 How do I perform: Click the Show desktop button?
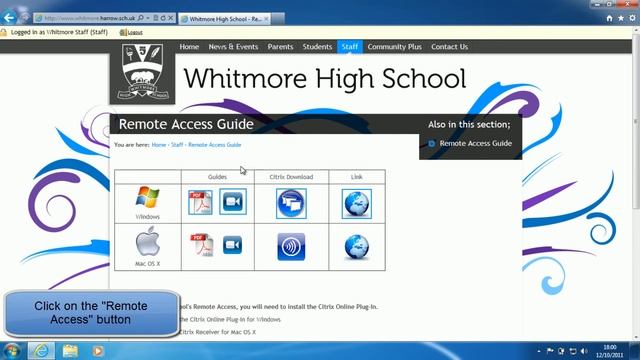click(x=635, y=351)
